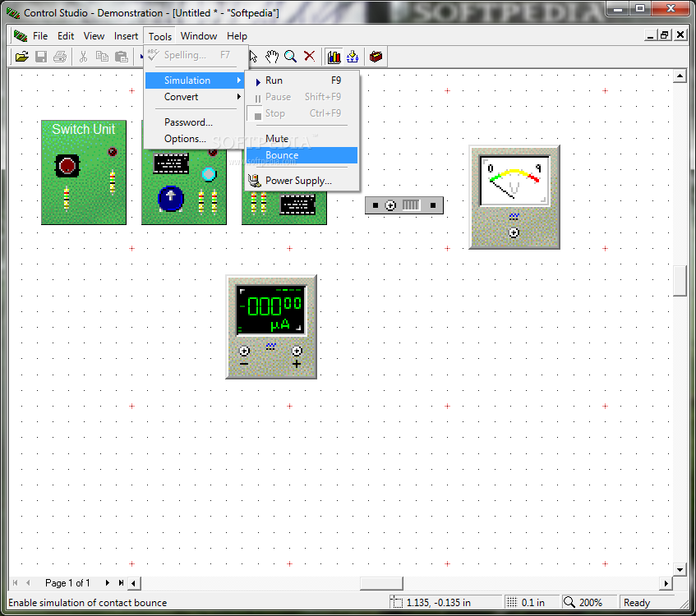Click the Control Studio document icon in menu bar
The height and width of the screenshot is (616, 696).
click(x=21, y=36)
